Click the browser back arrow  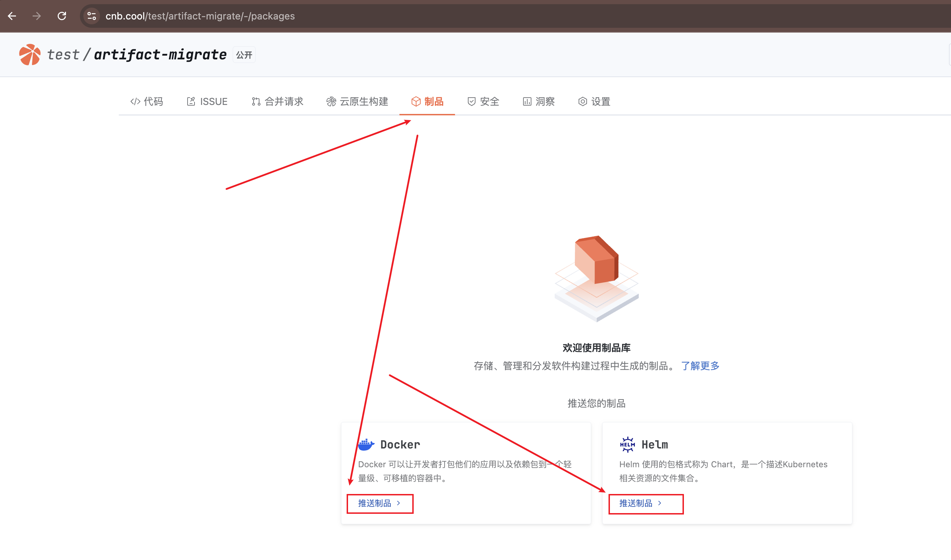pyautogui.click(x=12, y=16)
